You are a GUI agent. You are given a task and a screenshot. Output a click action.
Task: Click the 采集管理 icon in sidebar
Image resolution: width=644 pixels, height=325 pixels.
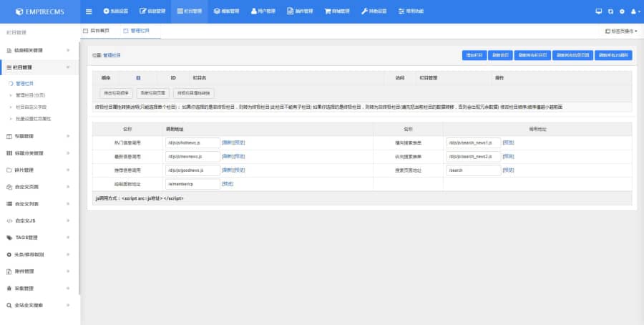[9, 288]
